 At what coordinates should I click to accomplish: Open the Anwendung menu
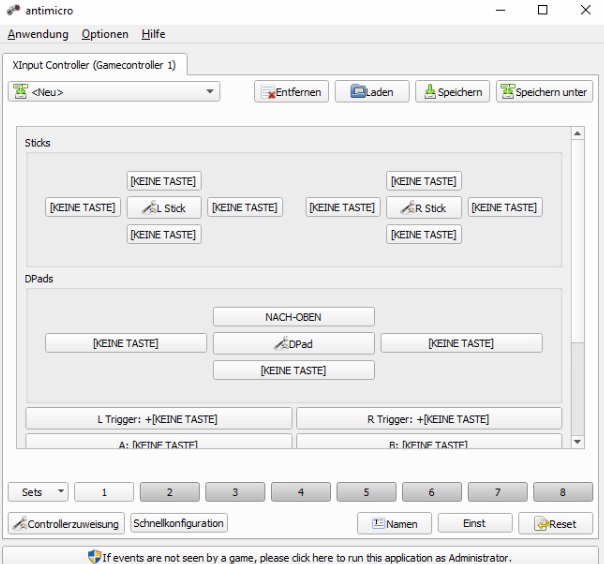coord(38,34)
